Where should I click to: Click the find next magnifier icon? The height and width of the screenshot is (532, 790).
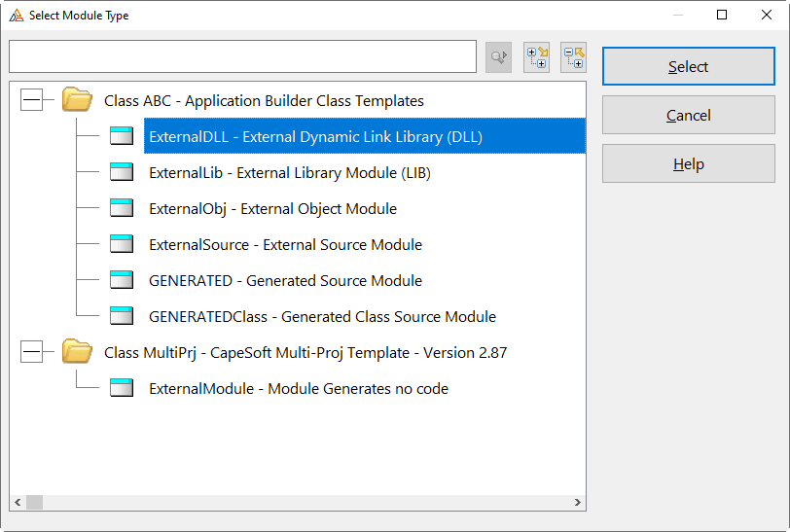coord(498,57)
